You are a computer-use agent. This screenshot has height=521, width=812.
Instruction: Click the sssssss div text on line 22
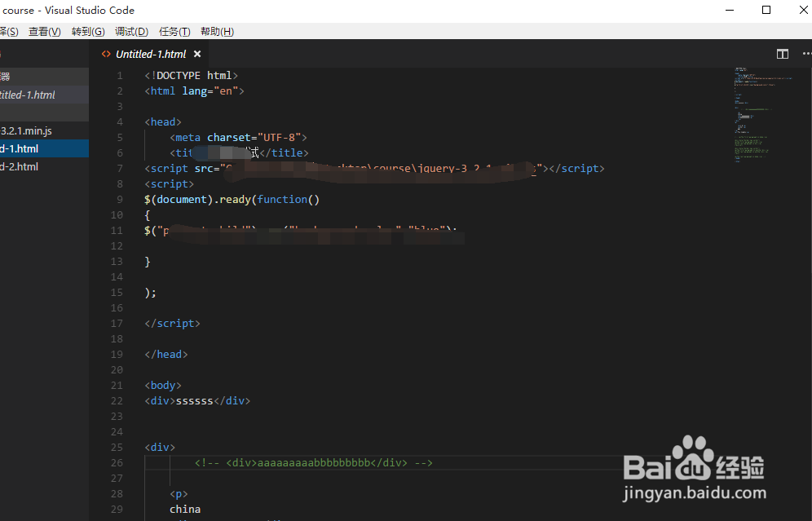pyautogui.click(x=194, y=400)
